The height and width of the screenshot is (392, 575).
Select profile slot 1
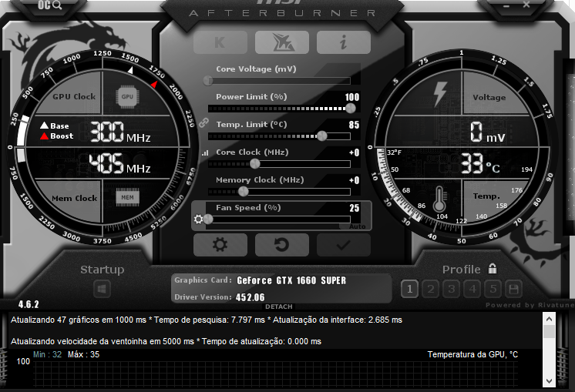pyautogui.click(x=409, y=289)
